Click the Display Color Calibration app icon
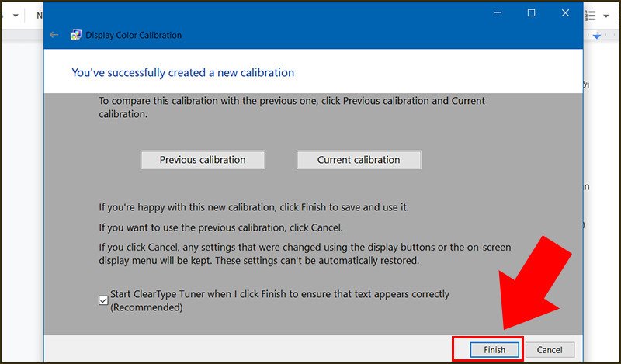621x364 pixels. (x=75, y=35)
